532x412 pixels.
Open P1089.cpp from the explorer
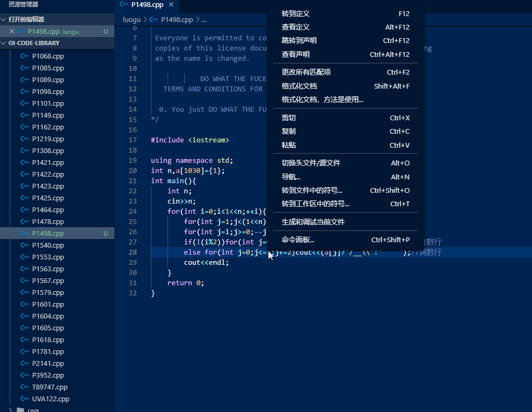tap(48, 79)
